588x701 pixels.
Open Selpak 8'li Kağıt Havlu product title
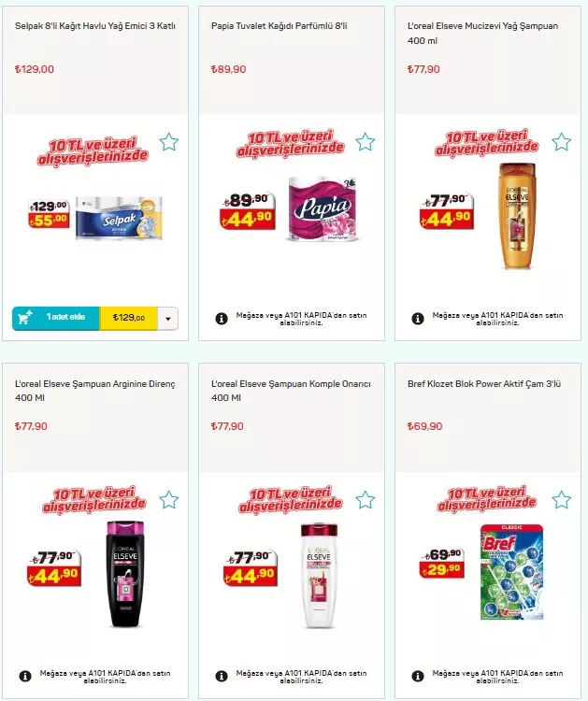pyautogui.click(x=95, y=26)
